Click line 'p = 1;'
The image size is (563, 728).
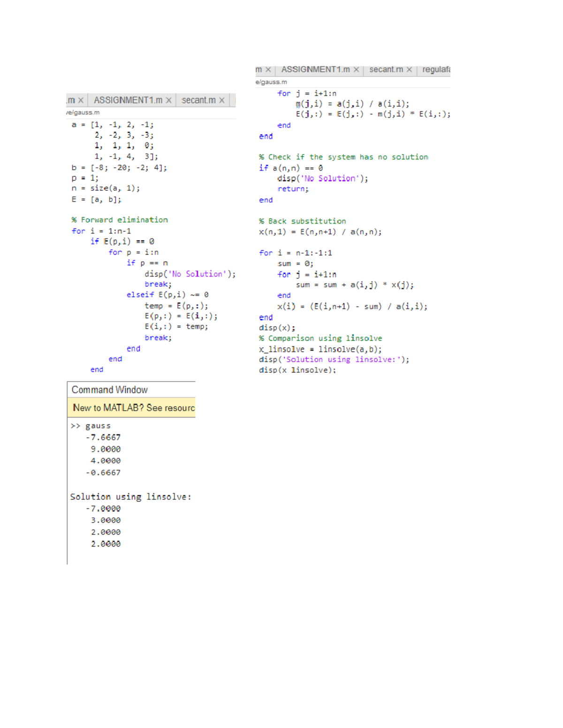tap(85, 178)
